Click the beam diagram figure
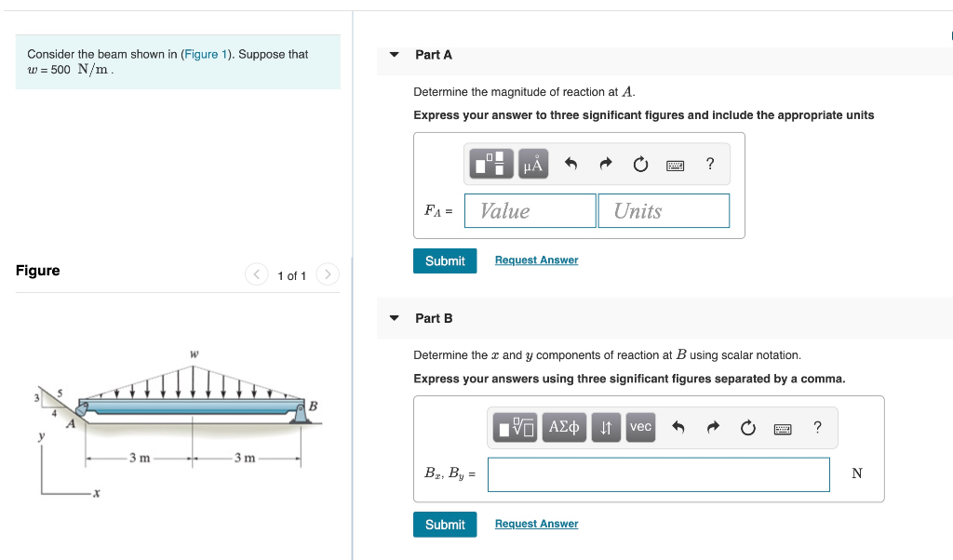This screenshot has height=560, width=953. coord(178,422)
